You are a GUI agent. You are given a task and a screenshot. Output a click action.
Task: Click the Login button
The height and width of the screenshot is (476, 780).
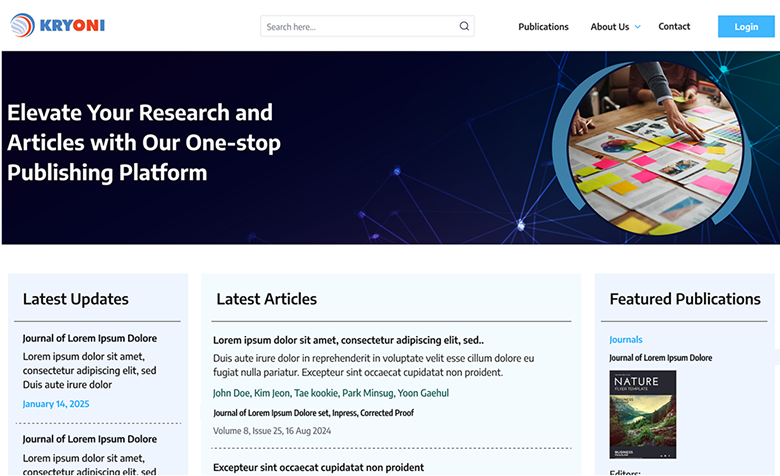pyautogui.click(x=746, y=27)
